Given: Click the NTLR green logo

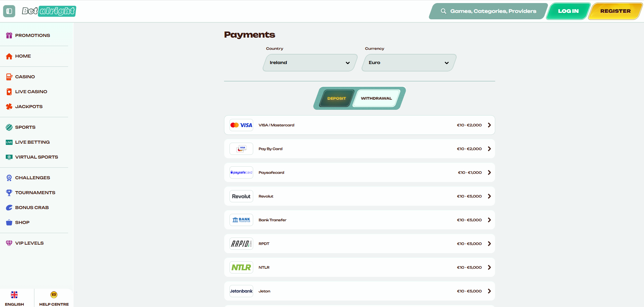Looking at the screenshot, I should [x=241, y=267].
